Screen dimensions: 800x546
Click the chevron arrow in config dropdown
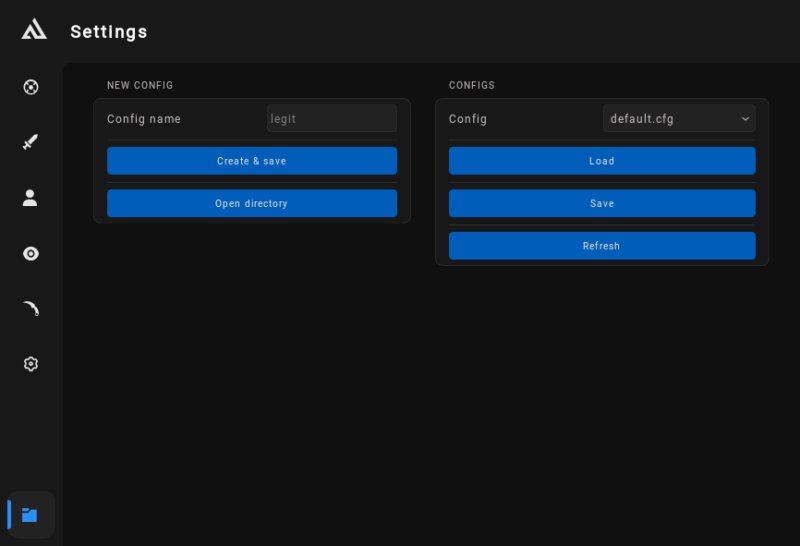[x=745, y=119]
